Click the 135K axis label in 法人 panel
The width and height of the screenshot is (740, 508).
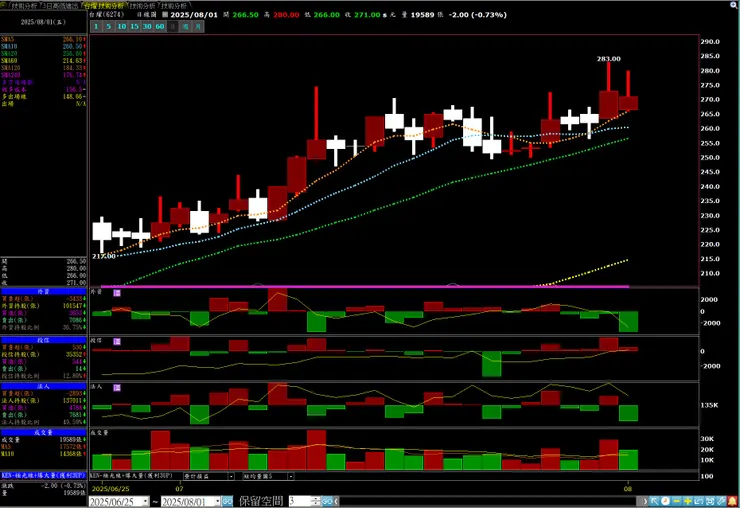pyautogui.click(x=709, y=405)
